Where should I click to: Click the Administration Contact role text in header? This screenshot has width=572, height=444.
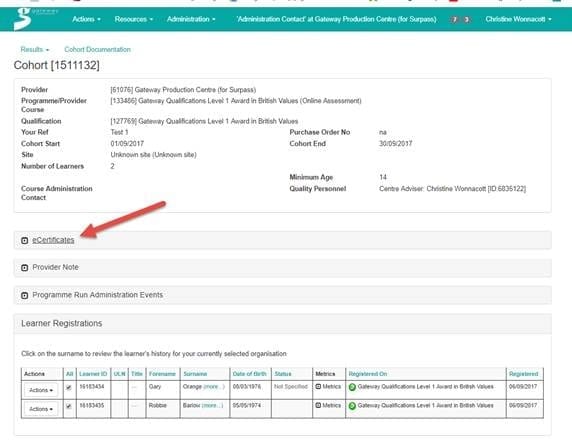336,19
